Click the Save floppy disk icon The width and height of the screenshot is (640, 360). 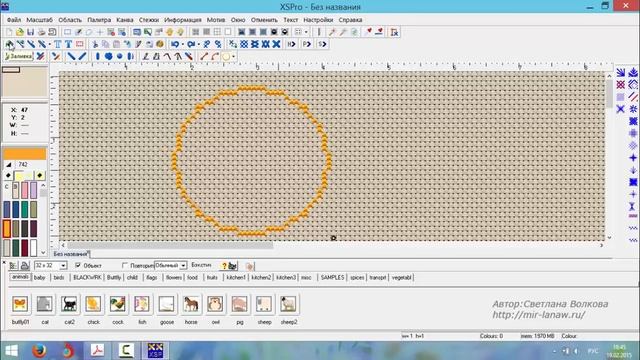click(x=31, y=32)
